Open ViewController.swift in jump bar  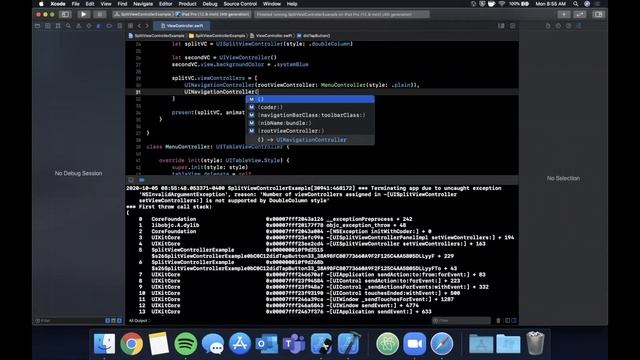point(271,36)
